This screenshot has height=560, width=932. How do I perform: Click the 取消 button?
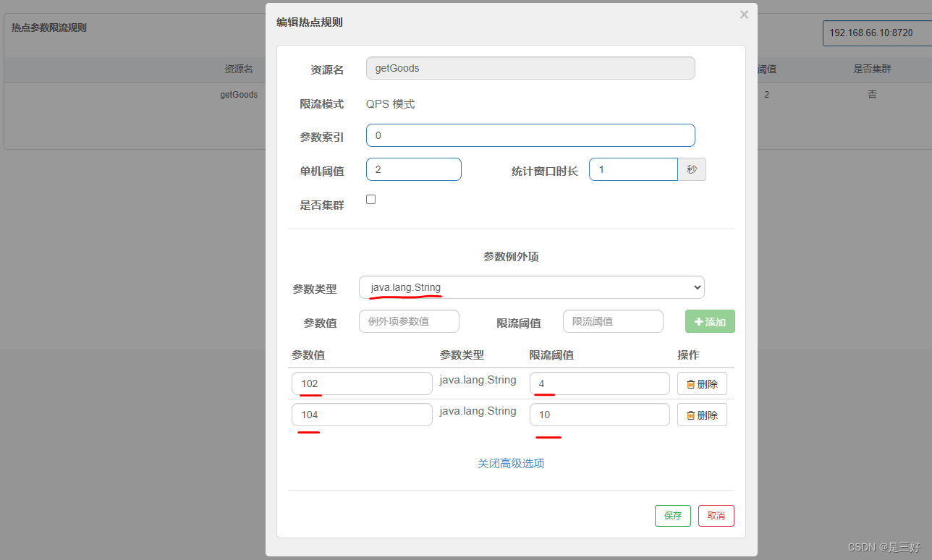click(716, 516)
